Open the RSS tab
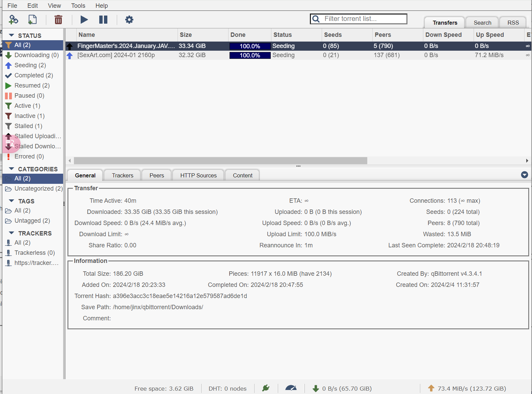Image resolution: width=532 pixels, height=394 pixels. (x=513, y=23)
